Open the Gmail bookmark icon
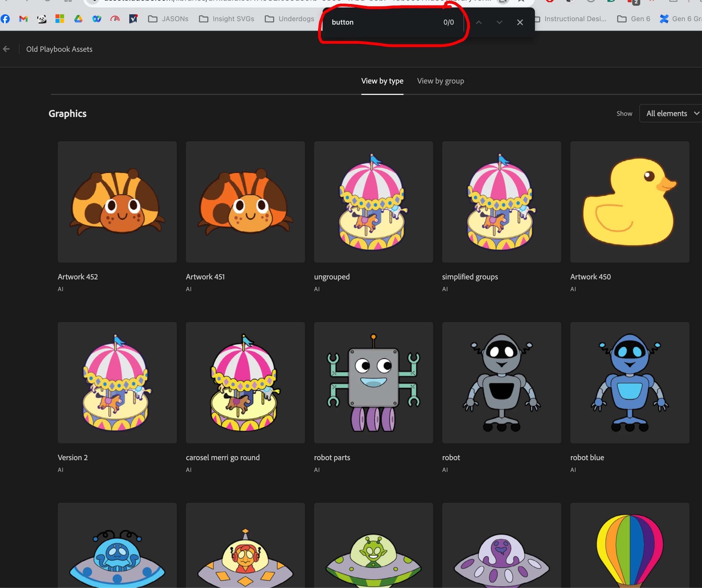The image size is (702, 588). [23, 19]
